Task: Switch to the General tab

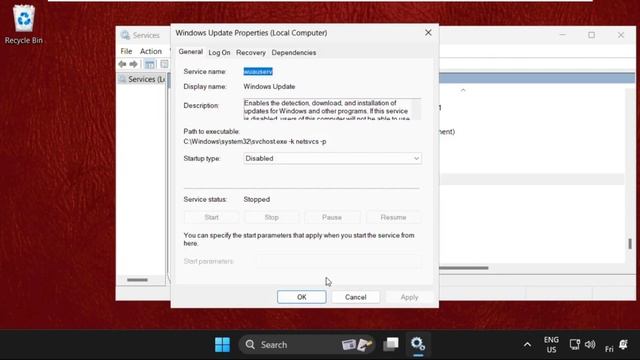Action: coord(191,52)
